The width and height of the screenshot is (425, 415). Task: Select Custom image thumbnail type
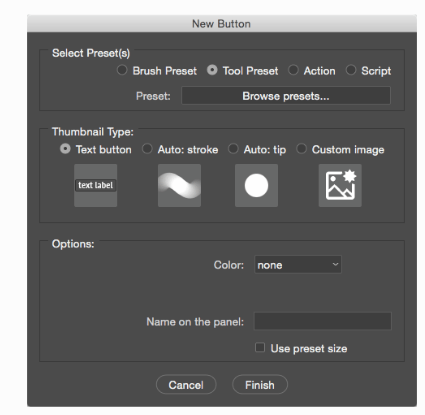point(301,149)
